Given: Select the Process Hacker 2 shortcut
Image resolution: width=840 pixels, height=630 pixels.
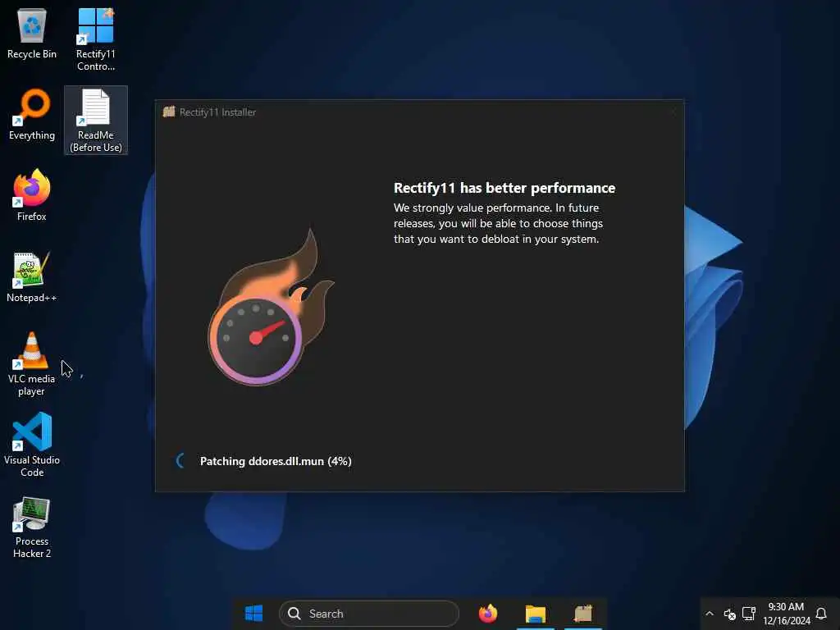Looking at the screenshot, I should tap(32, 527).
